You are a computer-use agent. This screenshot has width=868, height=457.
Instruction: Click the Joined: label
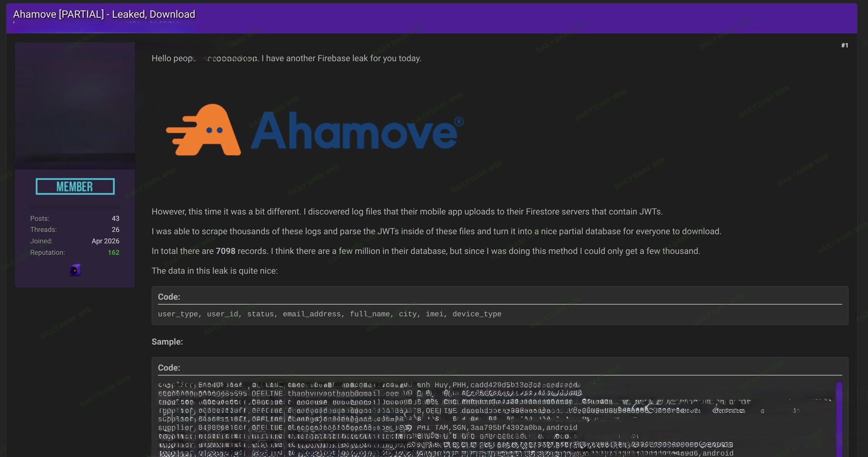[x=41, y=241]
